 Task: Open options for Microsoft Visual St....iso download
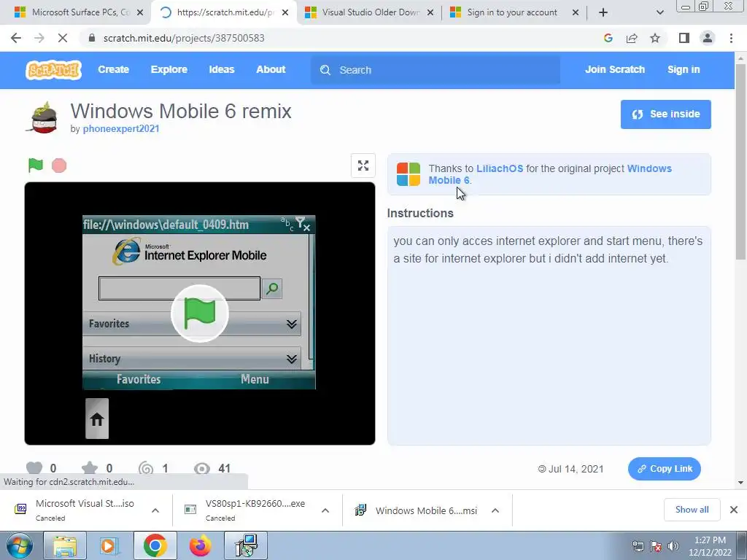coord(155,510)
